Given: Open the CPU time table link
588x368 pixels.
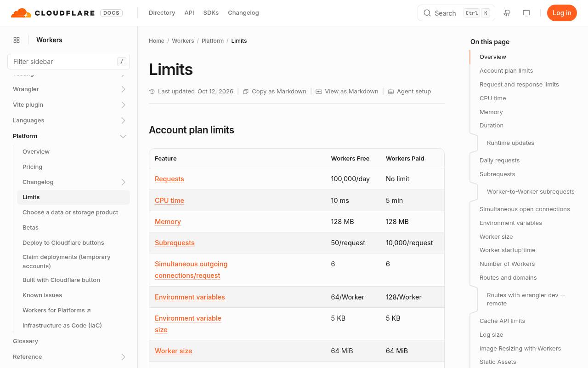Looking at the screenshot, I should (x=170, y=201).
